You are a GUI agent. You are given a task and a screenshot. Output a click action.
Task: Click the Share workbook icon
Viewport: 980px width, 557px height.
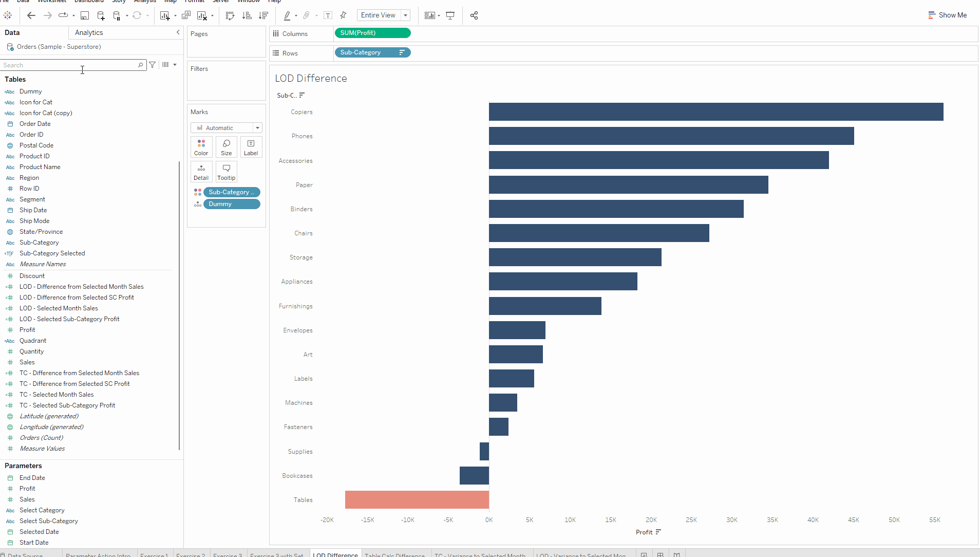[x=474, y=15]
